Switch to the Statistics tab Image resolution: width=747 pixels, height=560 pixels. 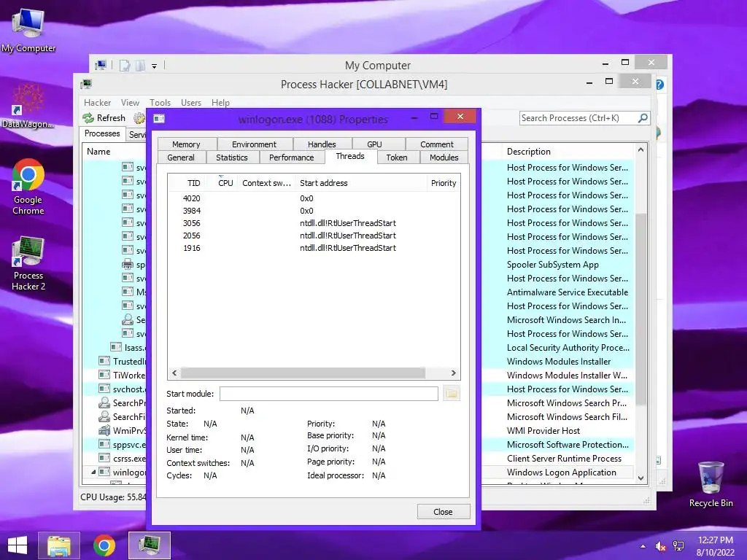(232, 157)
